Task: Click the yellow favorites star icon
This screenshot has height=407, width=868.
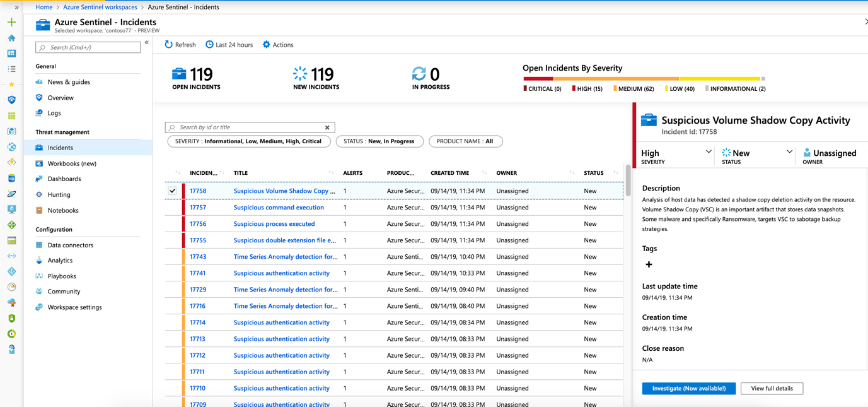Action: point(11,85)
